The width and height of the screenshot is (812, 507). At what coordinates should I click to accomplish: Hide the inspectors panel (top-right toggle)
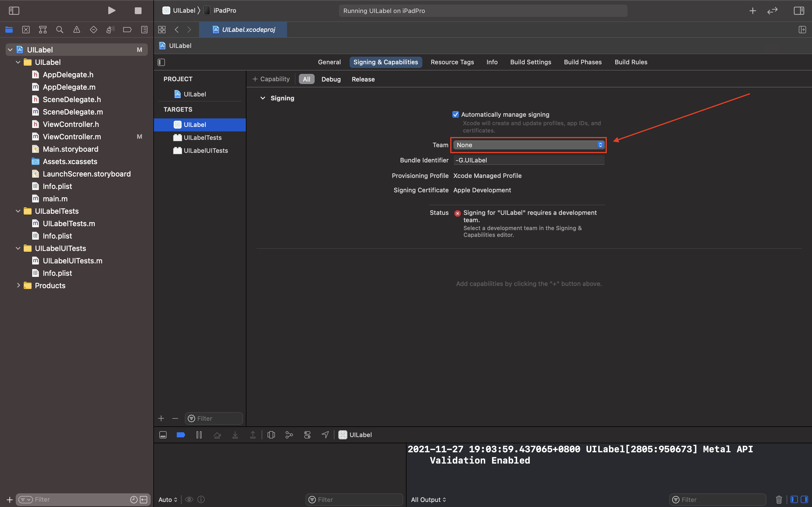click(799, 11)
